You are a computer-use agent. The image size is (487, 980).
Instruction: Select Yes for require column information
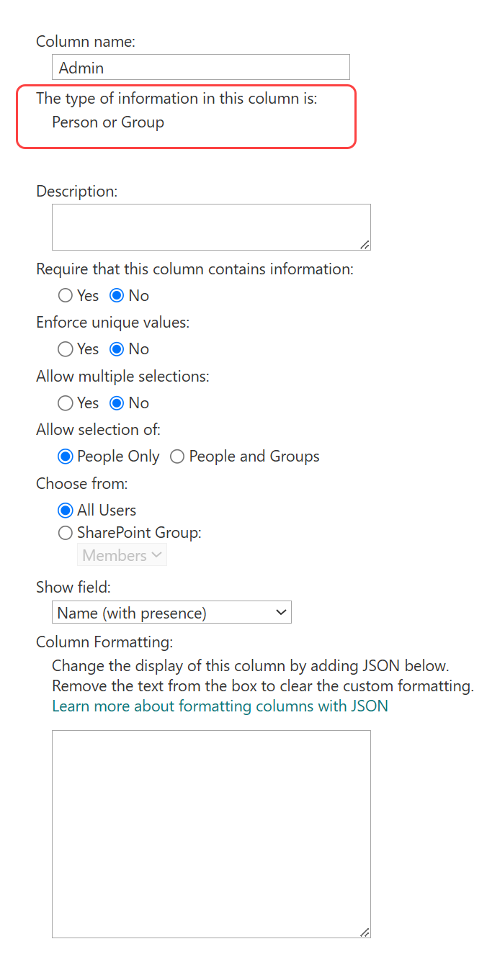coord(66,295)
